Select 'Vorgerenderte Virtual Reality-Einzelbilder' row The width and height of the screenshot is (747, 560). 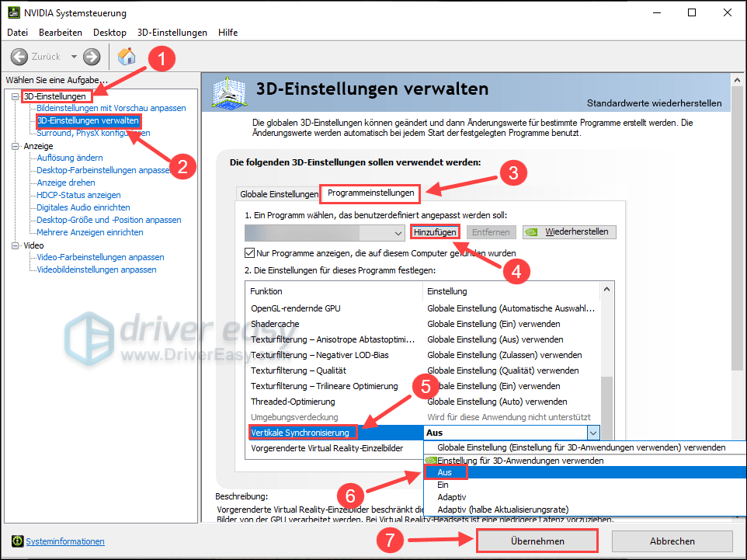(x=335, y=448)
